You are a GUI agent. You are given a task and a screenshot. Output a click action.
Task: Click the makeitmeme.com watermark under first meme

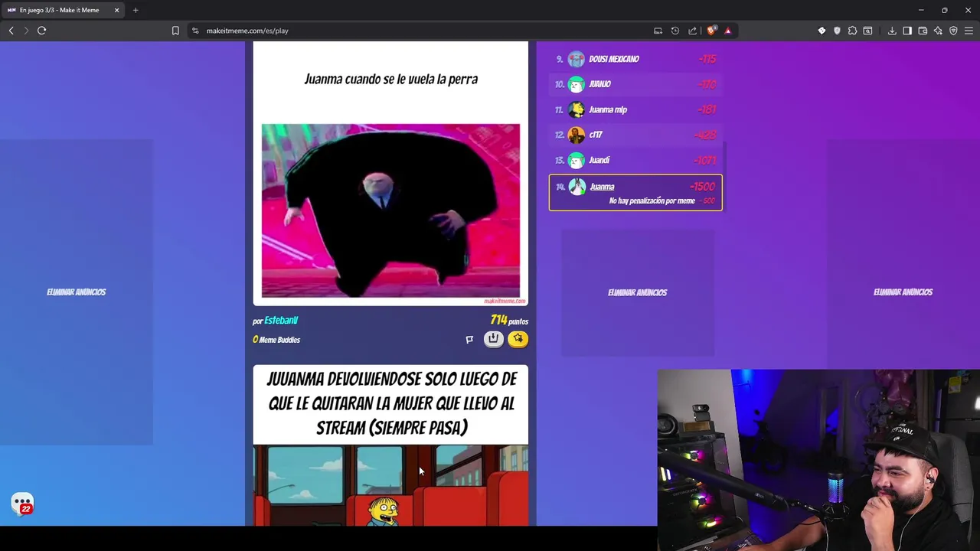click(505, 302)
